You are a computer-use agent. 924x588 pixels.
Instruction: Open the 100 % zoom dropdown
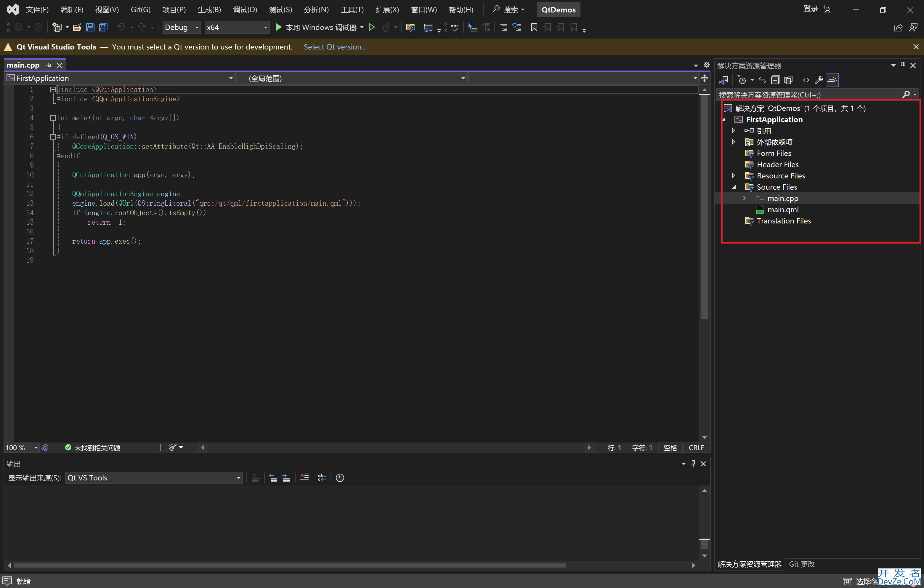[x=22, y=448]
